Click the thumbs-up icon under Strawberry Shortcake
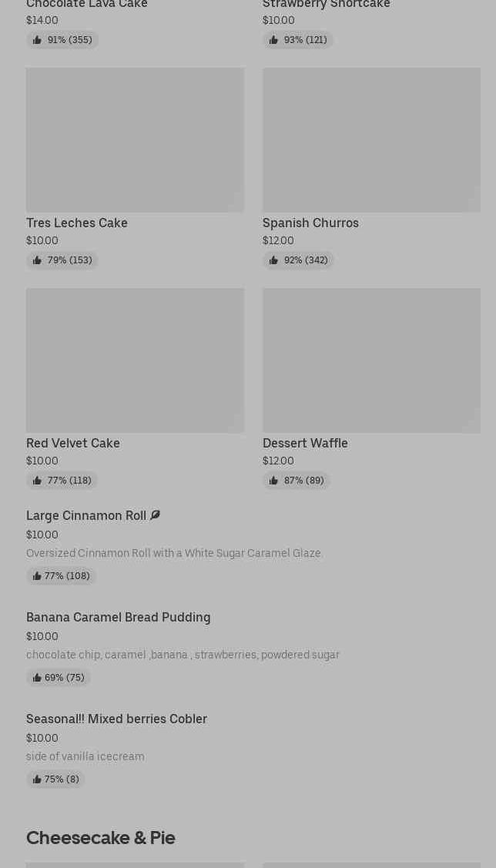This screenshot has height=868, width=496. click(x=273, y=40)
